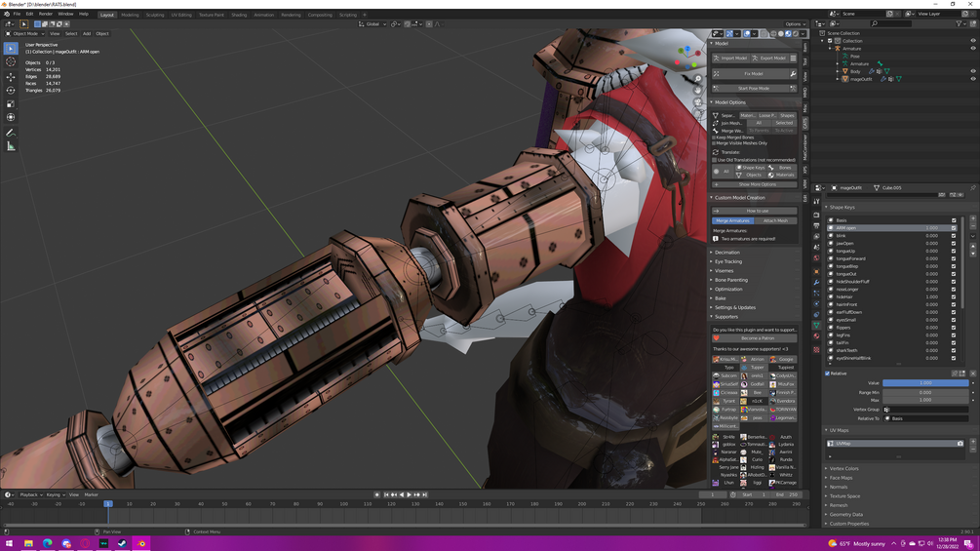Select the Cursor tool in viewport toolbar
This screenshot has width=980, height=551.
(11, 61)
